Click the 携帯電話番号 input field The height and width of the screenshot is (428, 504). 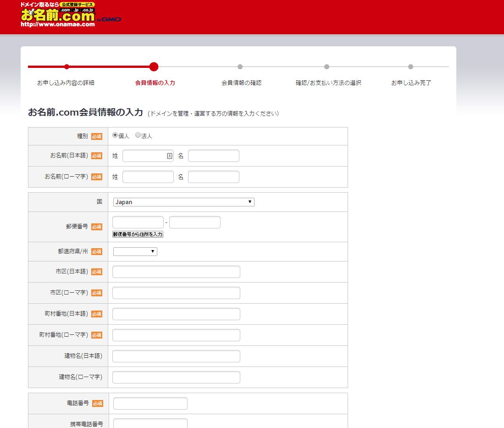click(x=150, y=423)
